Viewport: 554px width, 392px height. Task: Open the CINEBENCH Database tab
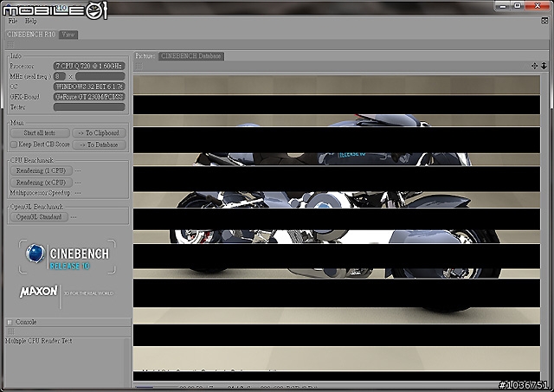[x=190, y=56]
